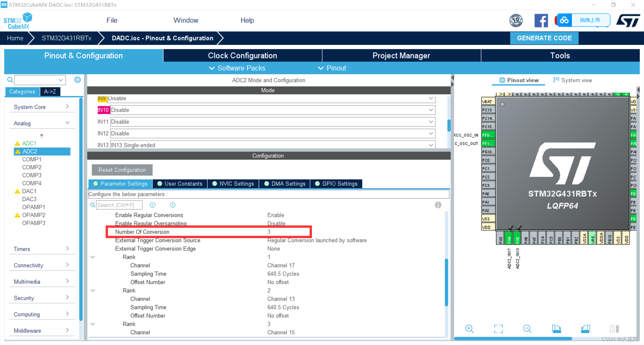Open the IN12 mode dropdown
The height and width of the screenshot is (345, 644).
pyautogui.click(x=431, y=133)
